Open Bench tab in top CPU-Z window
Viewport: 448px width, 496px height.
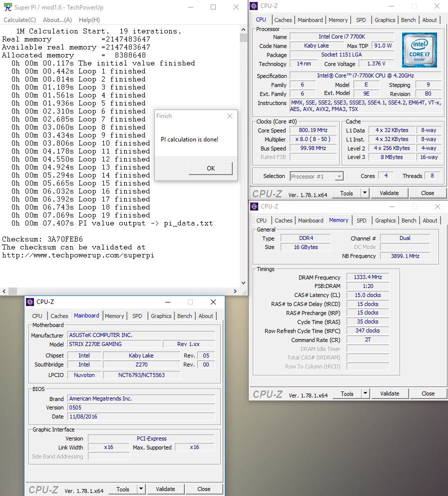pyautogui.click(x=408, y=20)
